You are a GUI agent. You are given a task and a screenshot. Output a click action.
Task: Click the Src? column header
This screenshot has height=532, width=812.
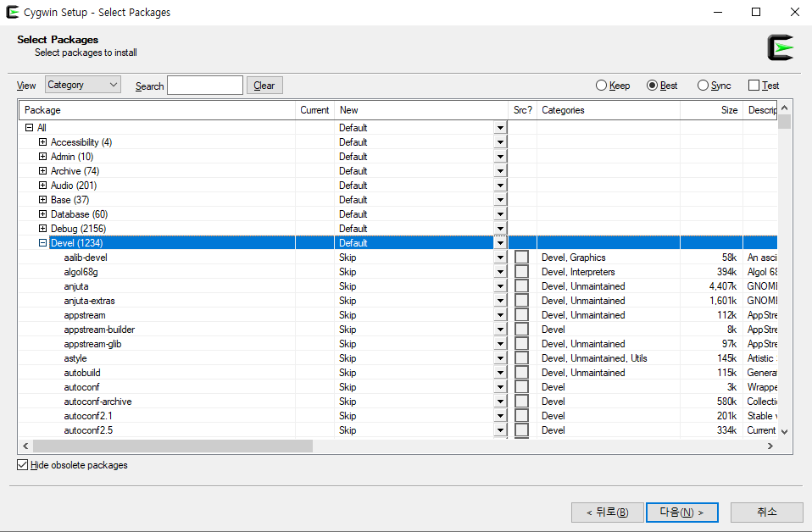[x=522, y=110]
